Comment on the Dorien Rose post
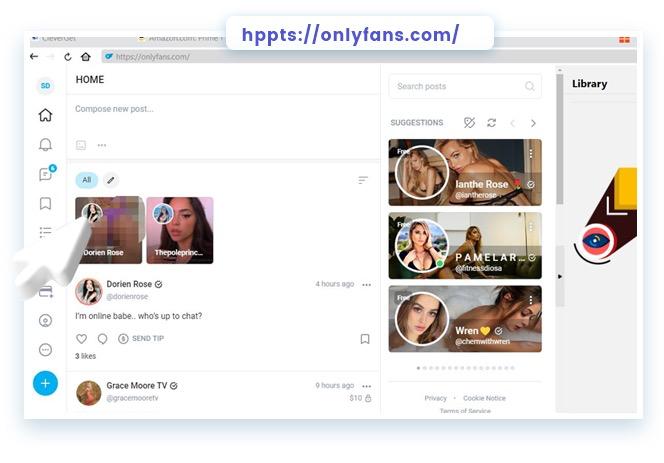 [x=102, y=338]
